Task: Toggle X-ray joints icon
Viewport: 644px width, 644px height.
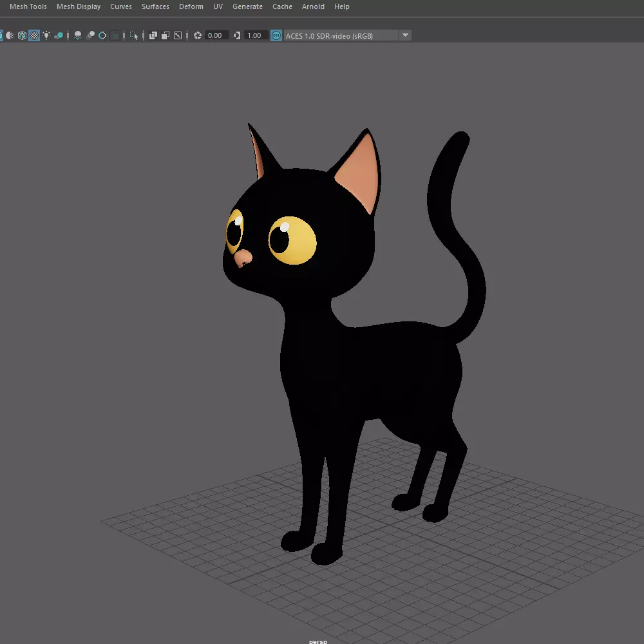Action: (178, 35)
